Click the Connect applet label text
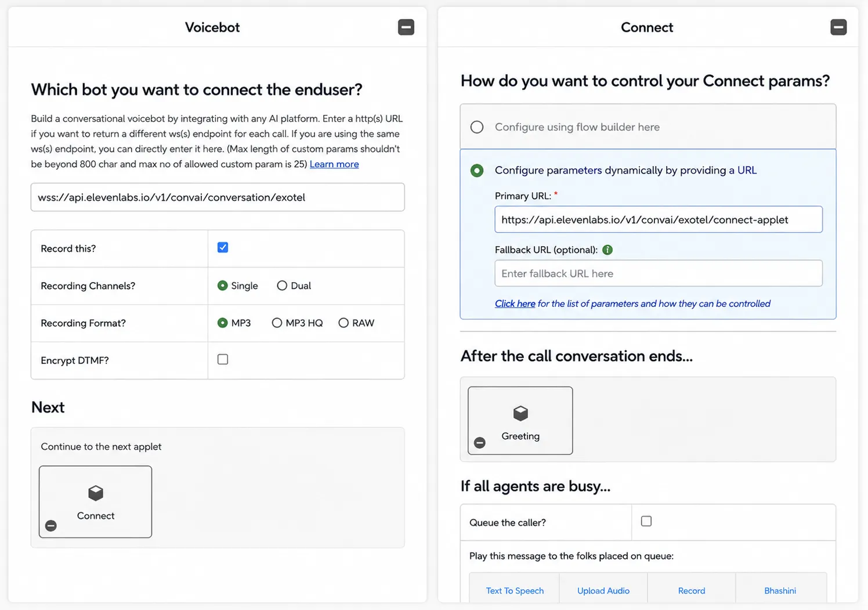The width and height of the screenshot is (868, 610). coord(96,516)
